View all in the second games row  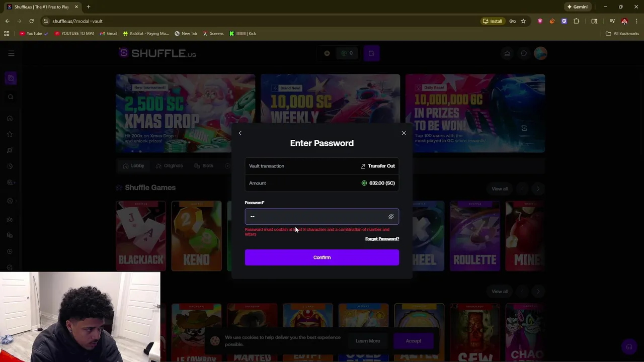(x=500, y=291)
